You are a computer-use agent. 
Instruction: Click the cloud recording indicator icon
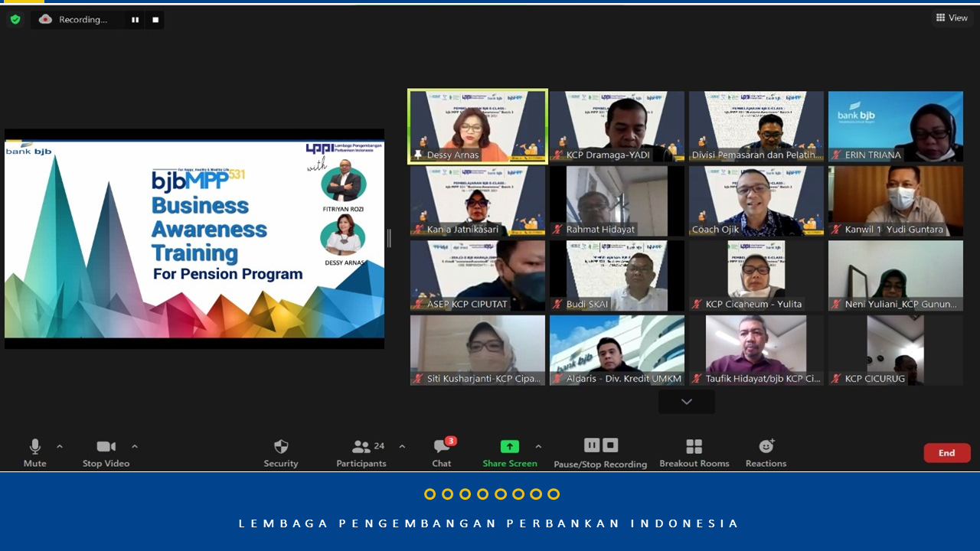click(45, 19)
